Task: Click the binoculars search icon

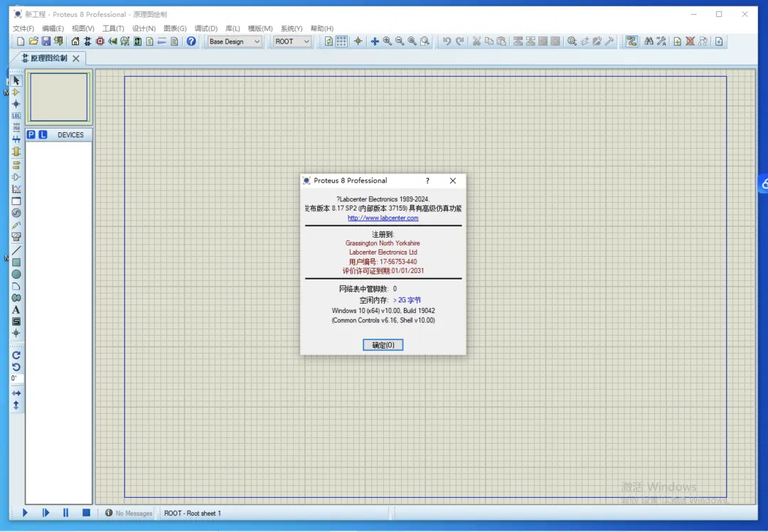Action: click(x=649, y=42)
